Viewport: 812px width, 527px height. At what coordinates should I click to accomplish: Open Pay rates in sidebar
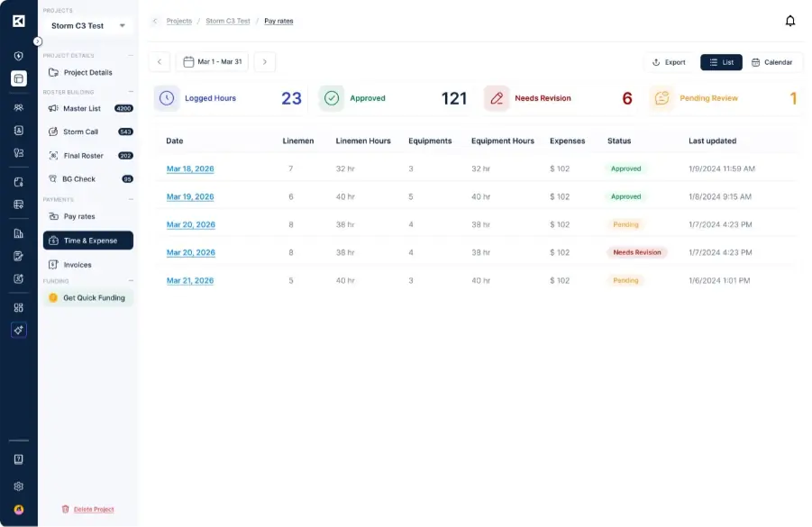88,216
